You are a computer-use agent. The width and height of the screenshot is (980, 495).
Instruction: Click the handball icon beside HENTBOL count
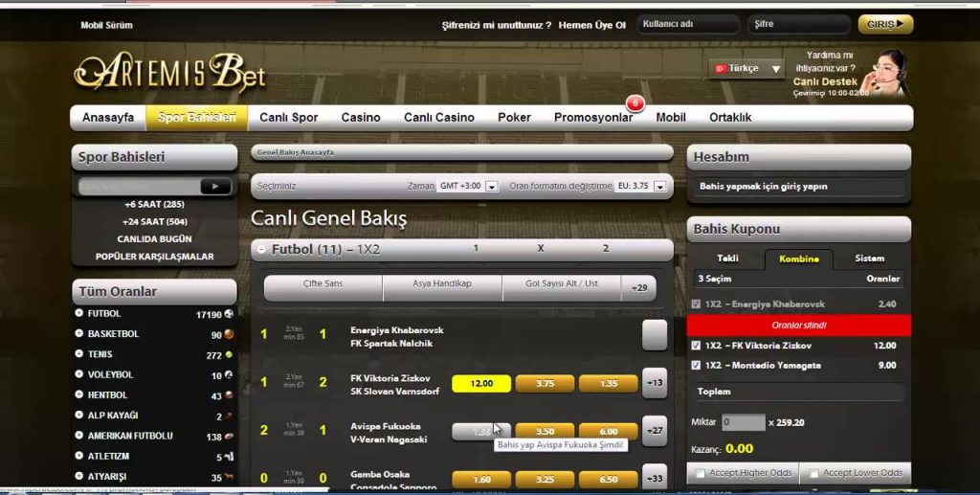pyautogui.click(x=229, y=395)
